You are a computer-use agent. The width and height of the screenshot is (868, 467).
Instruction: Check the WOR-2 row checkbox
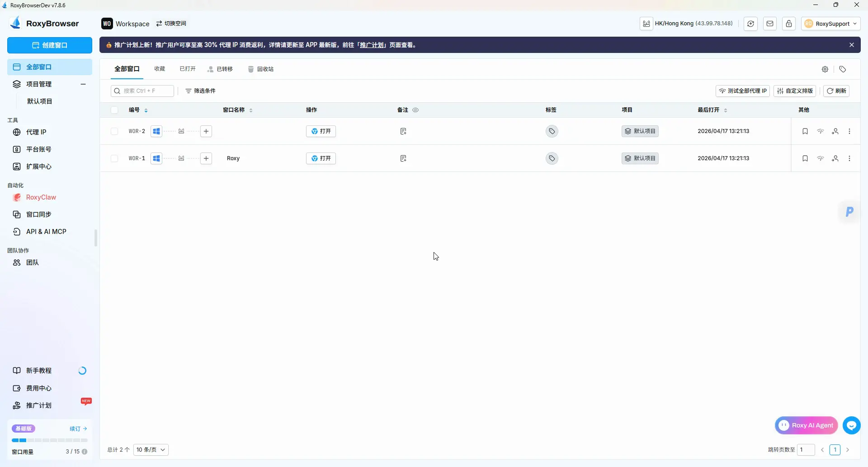pyautogui.click(x=114, y=131)
